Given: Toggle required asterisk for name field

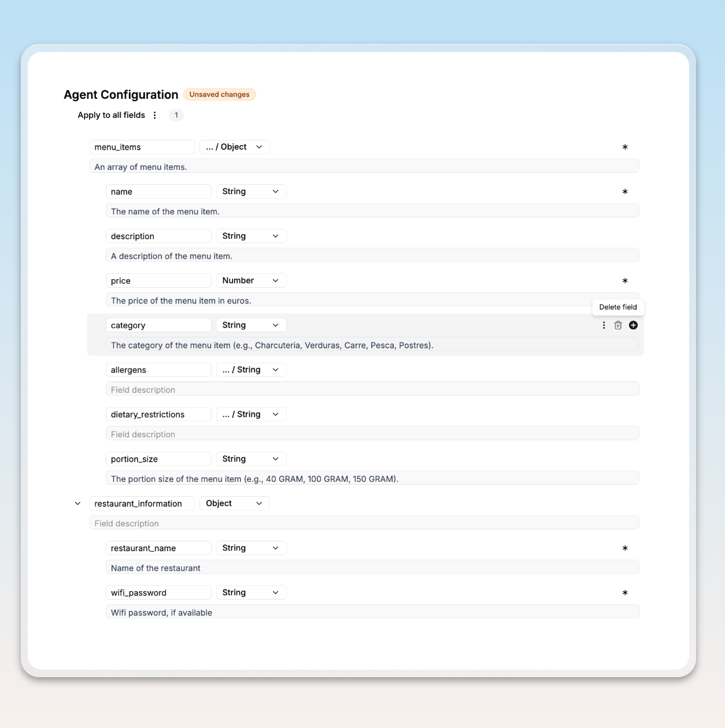Looking at the screenshot, I should coord(625,192).
